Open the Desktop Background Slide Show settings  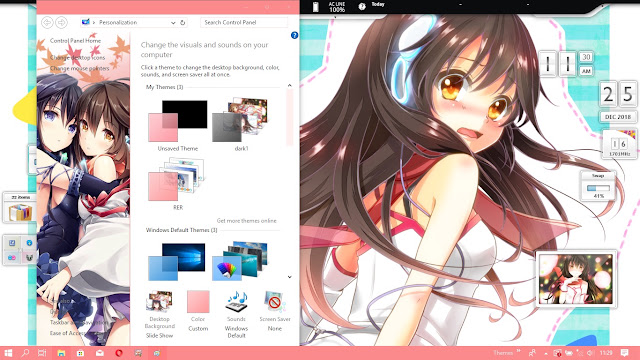click(x=159, y=314)
